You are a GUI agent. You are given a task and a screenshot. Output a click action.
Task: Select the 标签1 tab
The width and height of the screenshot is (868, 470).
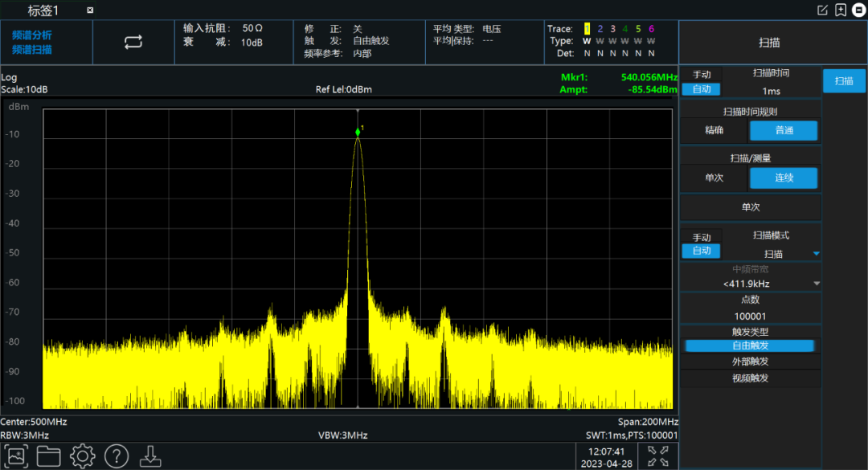click(x=43, y=10)
